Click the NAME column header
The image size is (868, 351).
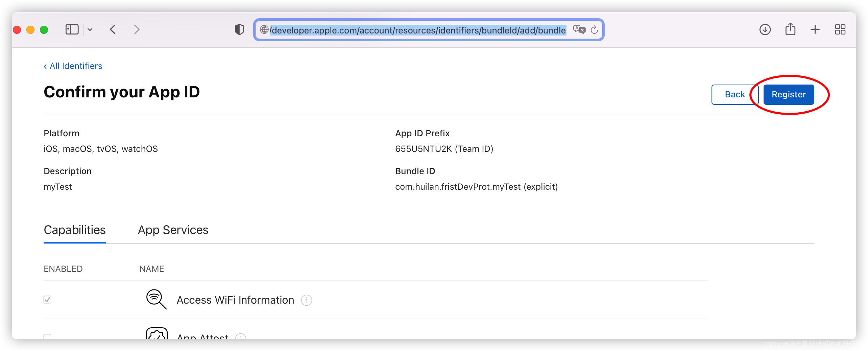[x=151, y=269]
